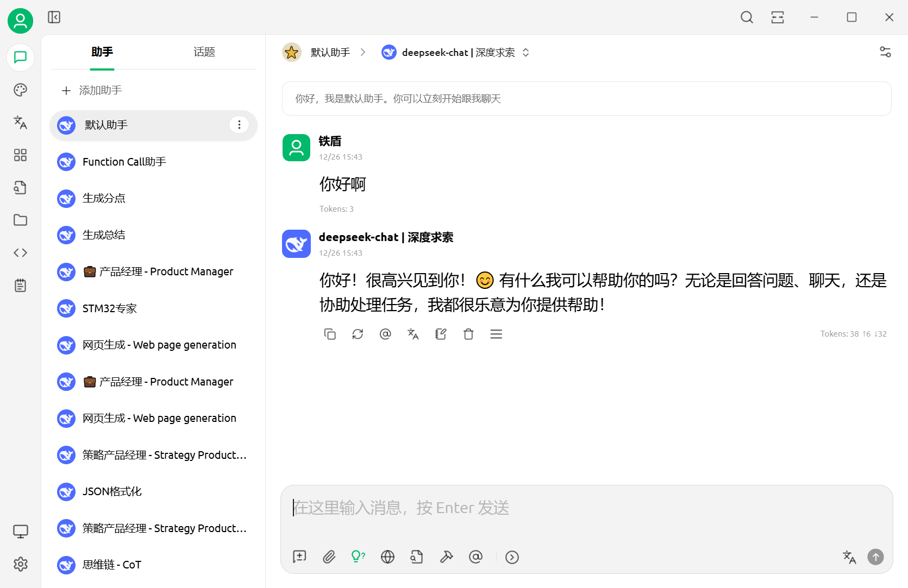Screen dimensions: 908x588
Task: Mention a model under the reply
Action: pos(385,334)
